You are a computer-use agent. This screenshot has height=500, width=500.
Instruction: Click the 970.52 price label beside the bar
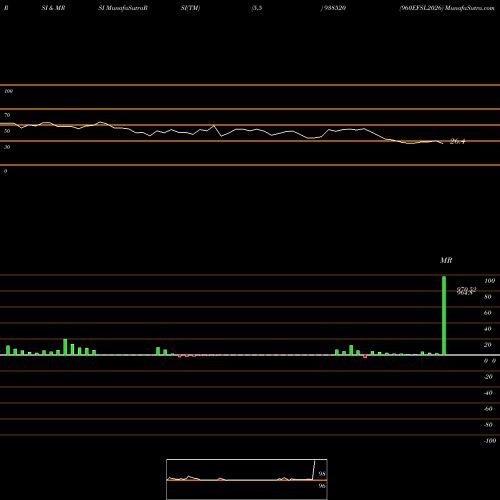point(467,289)
